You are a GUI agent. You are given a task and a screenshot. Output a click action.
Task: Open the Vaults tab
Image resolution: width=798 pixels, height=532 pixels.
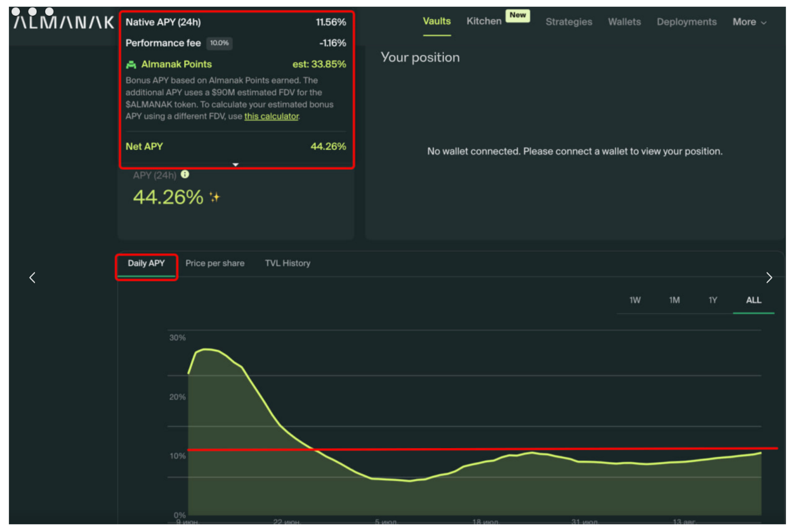tap(437, 21)
